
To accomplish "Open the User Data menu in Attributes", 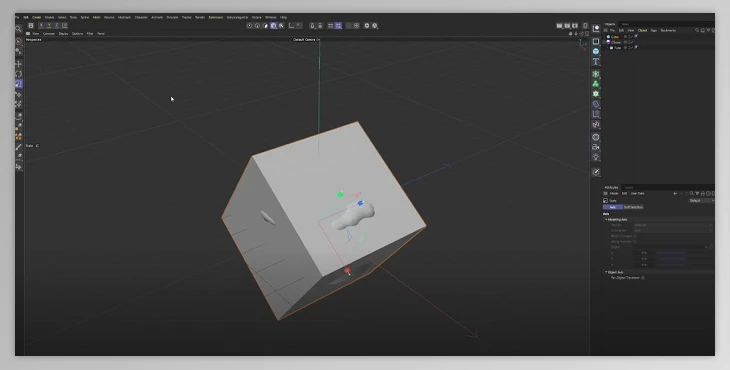I will 638,194.
